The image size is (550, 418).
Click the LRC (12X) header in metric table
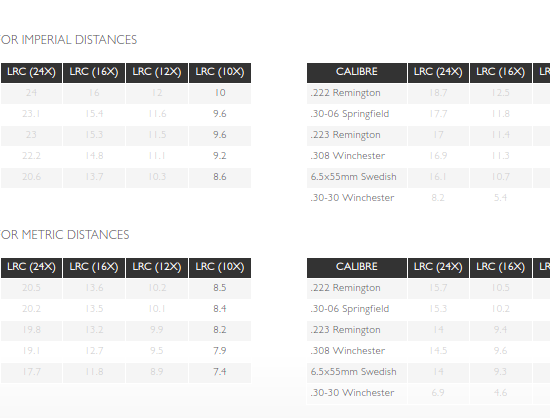click(157, 268)
